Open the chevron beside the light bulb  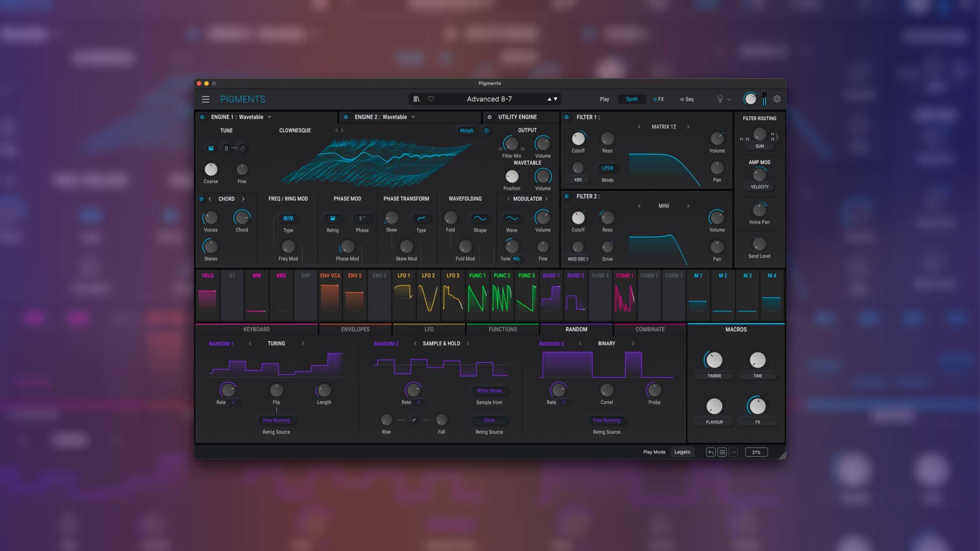click(x=729, y=100)
